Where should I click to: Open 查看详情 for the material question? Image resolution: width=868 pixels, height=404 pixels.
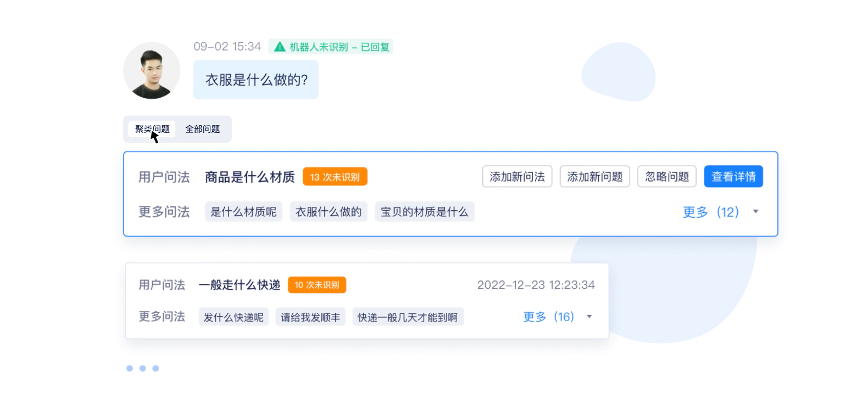pos(733,177)
